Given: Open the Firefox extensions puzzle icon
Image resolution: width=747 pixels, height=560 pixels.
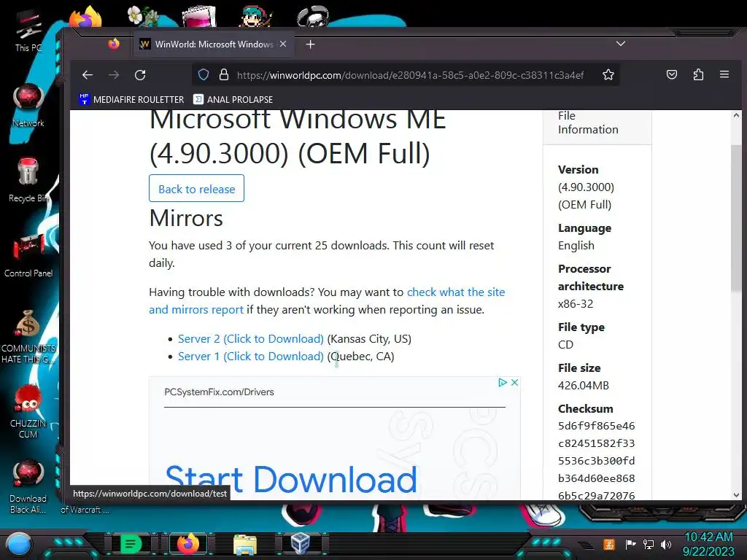Looking at the screenshot, I should (698, 75).
